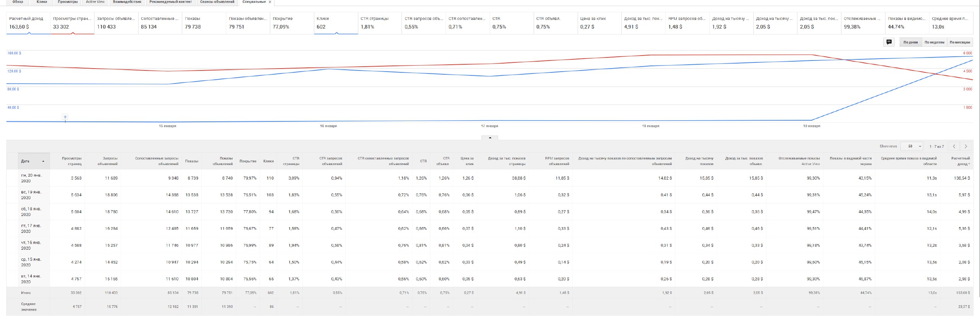Toggle the CTR сопоставлен... metric card
The height and width of the screenshot is (319, 980).
pyautogui.click(x=467, y=23)
